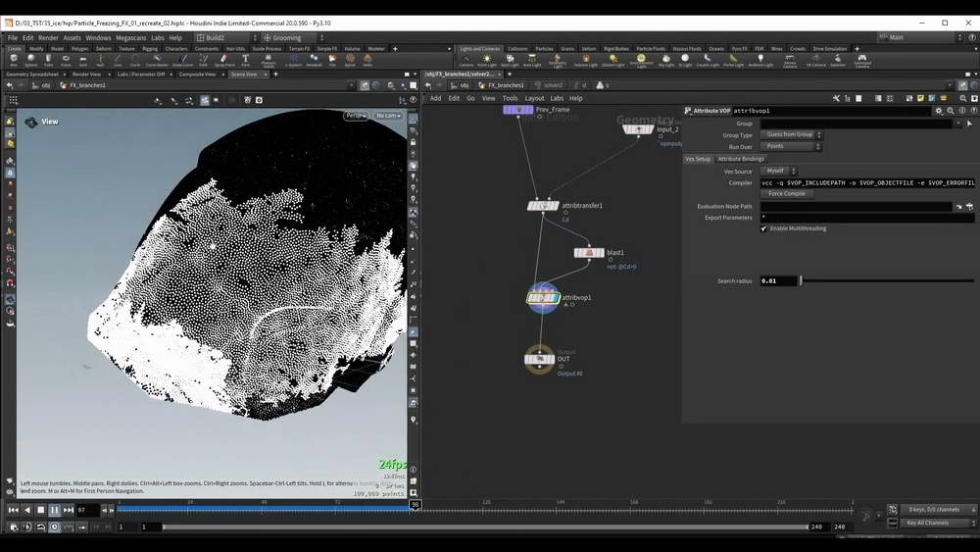The image size is (980, 552).
Task: Click the current frame number field
Action: tap(87, 510)
